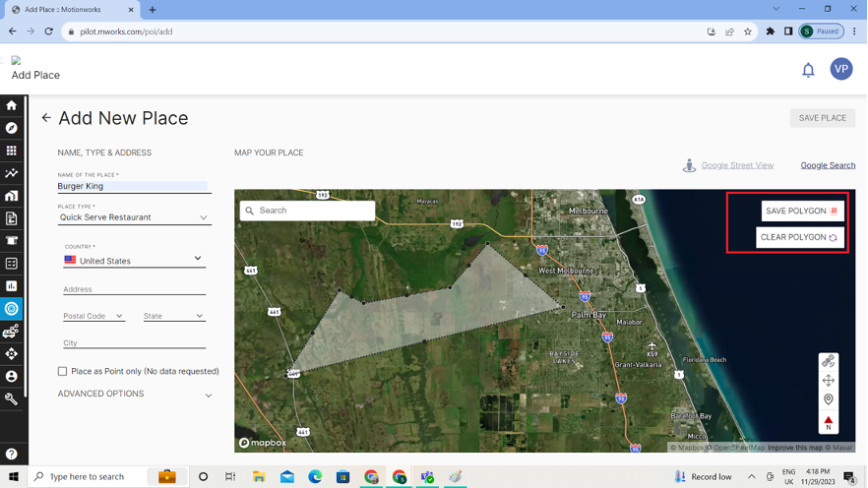Open the checklist sidebar icon
The width and height of the screenshot is (868, 488).
[x=11, y=264]
